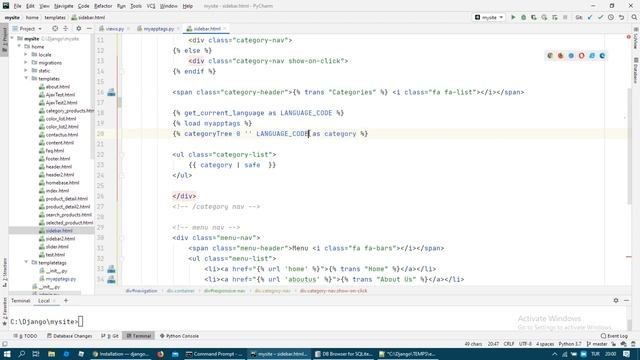Open Search Everywhere magnifier
Screen dimensions: 640x360
(634, 18)
